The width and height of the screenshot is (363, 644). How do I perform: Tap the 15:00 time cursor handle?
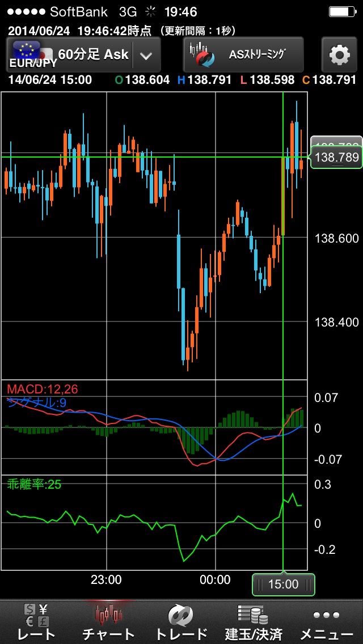[x=283, y=584]
